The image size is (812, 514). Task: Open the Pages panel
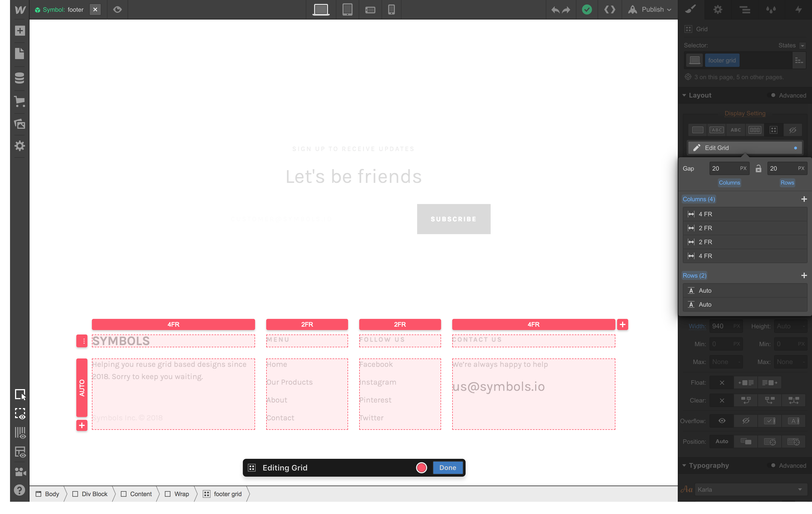tap(19, 54)
